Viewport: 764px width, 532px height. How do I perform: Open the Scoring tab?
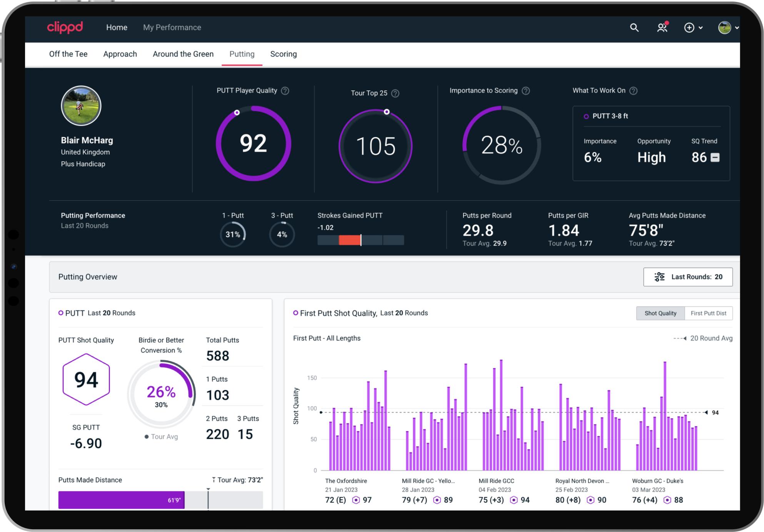click(283, 54)
